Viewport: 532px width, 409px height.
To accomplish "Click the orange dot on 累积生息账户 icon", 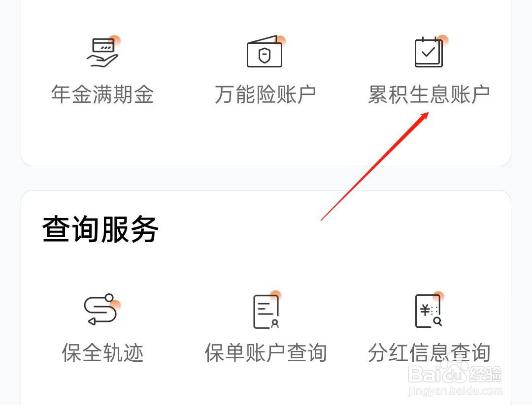I will [x=442, y=40].
